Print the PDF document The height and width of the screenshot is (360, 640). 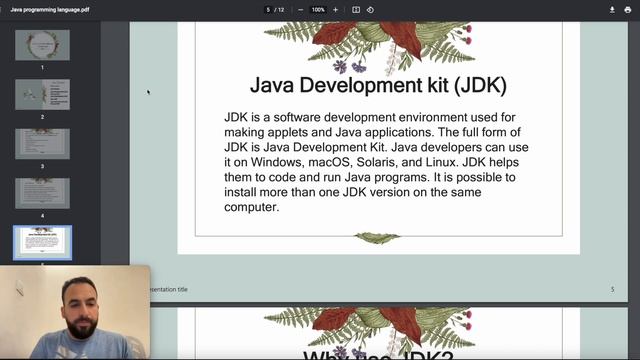tap(628, 10)
